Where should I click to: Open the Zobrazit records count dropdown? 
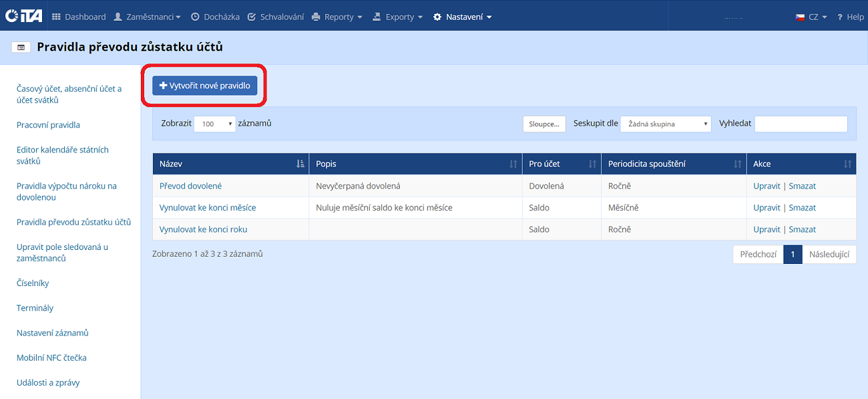click(214, 124)
